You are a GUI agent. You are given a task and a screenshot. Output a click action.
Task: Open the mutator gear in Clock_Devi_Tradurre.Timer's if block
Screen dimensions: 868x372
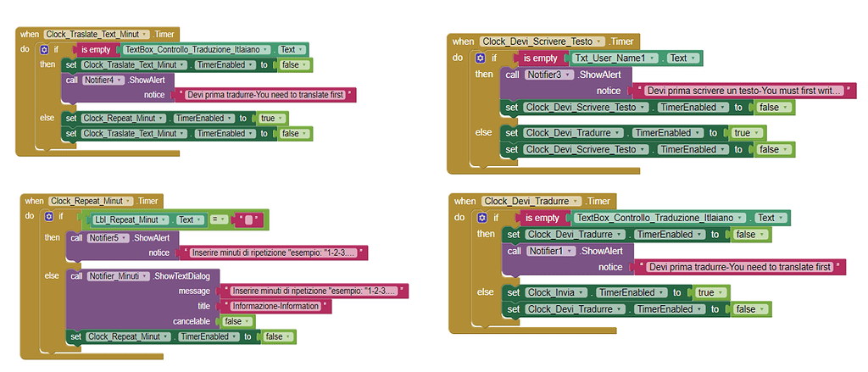click(x=481, y=218)
